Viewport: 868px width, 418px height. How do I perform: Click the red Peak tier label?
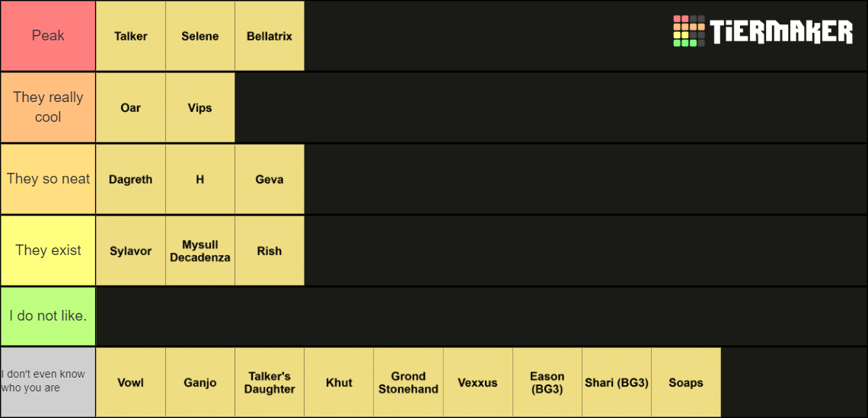48,36
